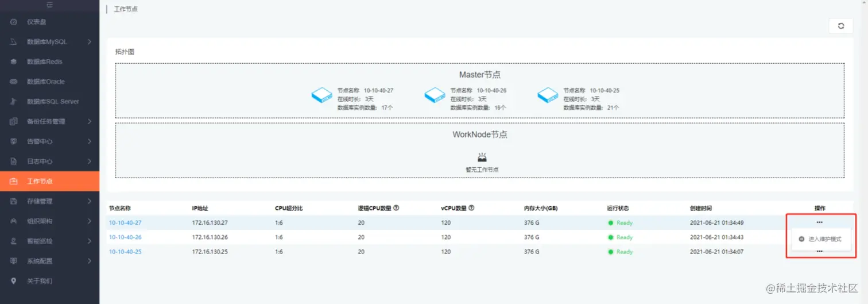This screenshot has height=304, width=868.
Task: Choose 进入维护模式 from the popup menu
Action: click(x=821, y=239)
